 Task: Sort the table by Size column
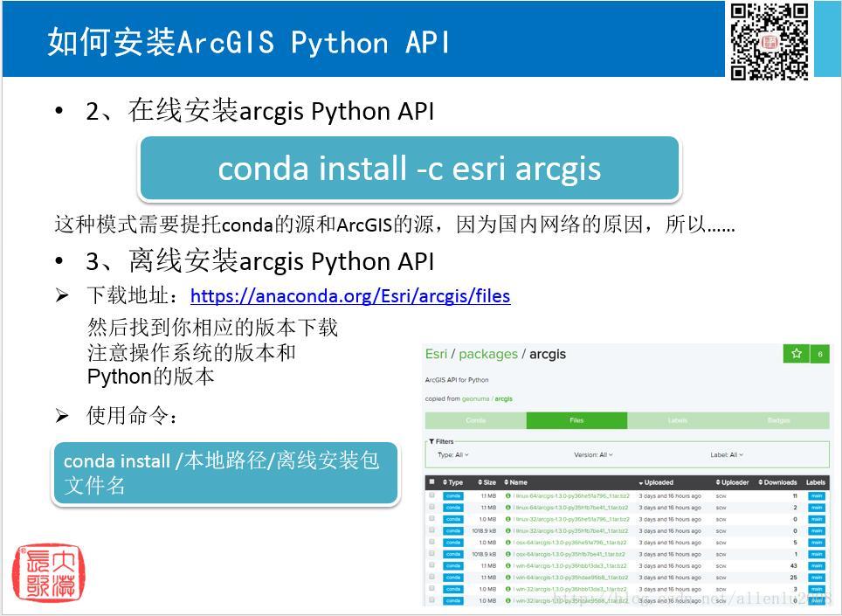(x=487, y=482)
